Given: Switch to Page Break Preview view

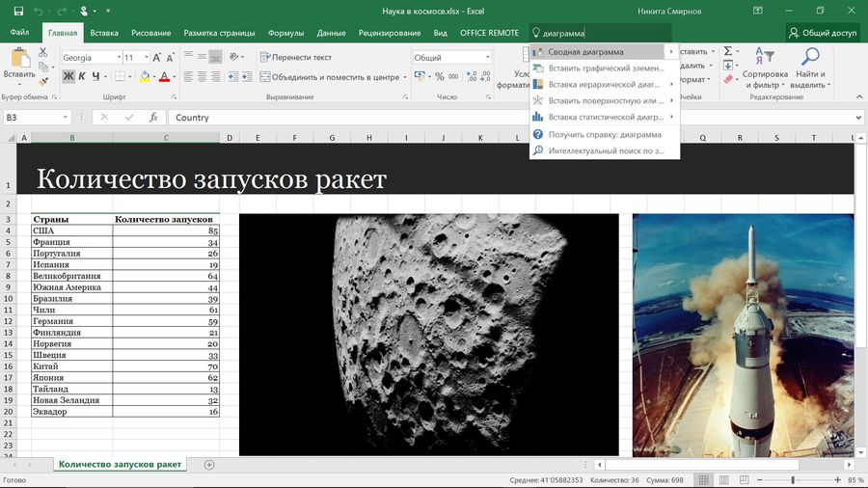Looking at the screenshot, I should [744, 479].
